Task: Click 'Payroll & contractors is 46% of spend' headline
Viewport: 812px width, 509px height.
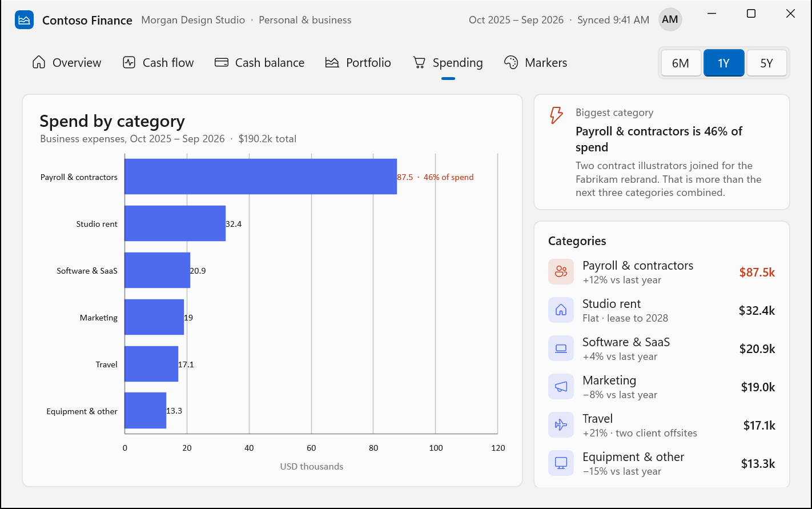Action: [x=659, y=139]
